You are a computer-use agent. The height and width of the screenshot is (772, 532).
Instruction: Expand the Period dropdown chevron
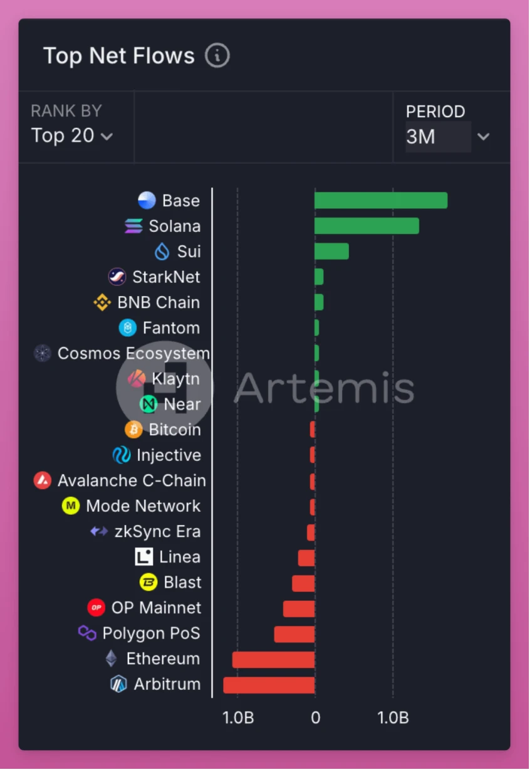(483, 137)
